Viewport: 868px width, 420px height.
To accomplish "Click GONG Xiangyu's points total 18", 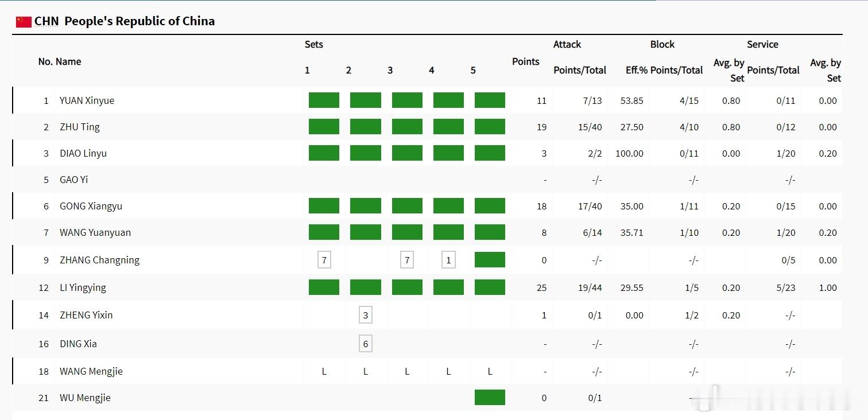I will 541,206.
